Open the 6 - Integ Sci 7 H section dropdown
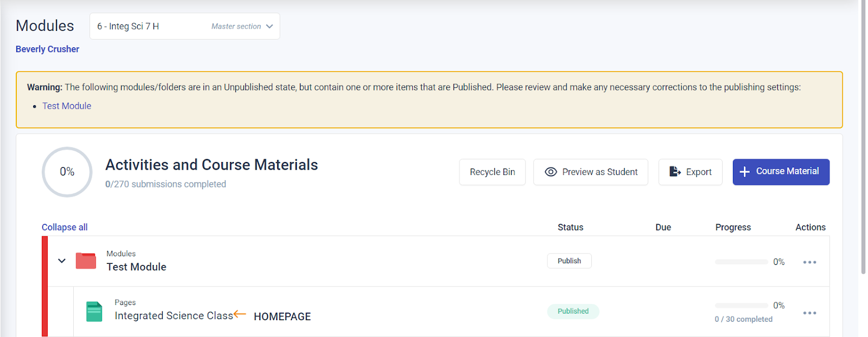 (184, 27)
